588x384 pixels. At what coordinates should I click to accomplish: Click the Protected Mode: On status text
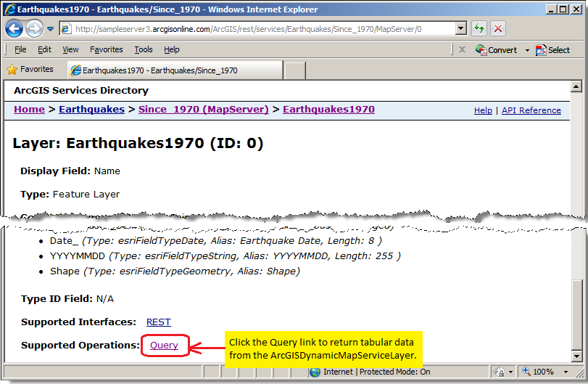(395, 372)
